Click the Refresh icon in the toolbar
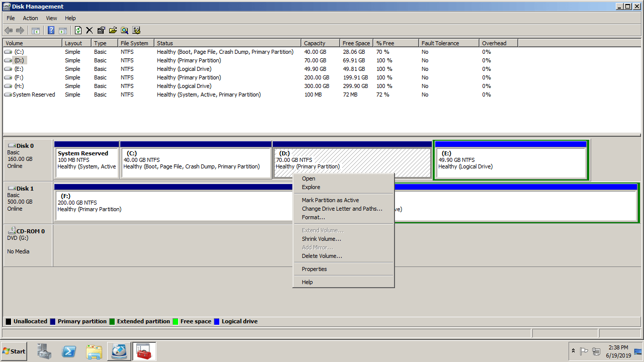The image size is (644, 362). pyautogui.click(x=78, y=30)
